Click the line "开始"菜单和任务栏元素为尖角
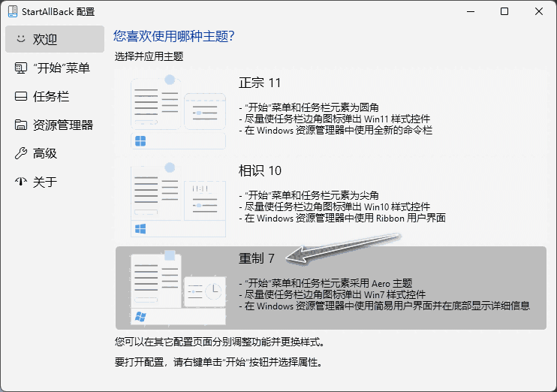 (309, 195)
